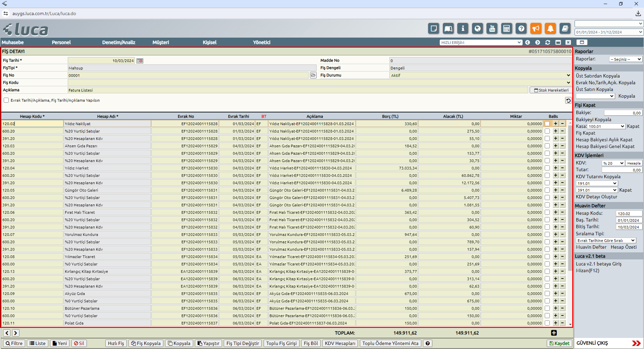Viewport: 644px width, 349px height.
Task: Click the forward arrow next to HIZLI ERİŞİM
Action: coord(538,42)
